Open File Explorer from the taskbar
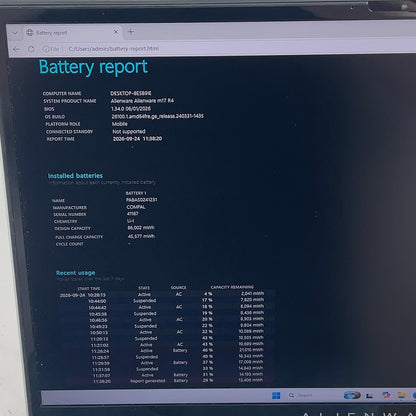The width and height of the screenshot is (416, 416). [x=402, y=395]
